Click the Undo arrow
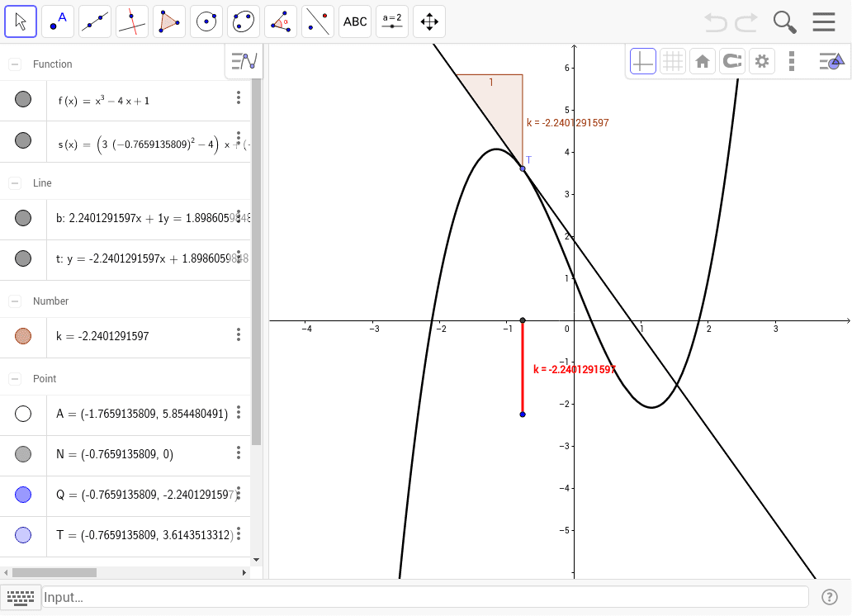 click(716, 22)
